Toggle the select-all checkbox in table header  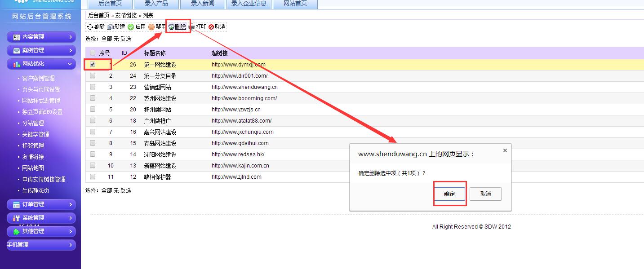(93, 53)
